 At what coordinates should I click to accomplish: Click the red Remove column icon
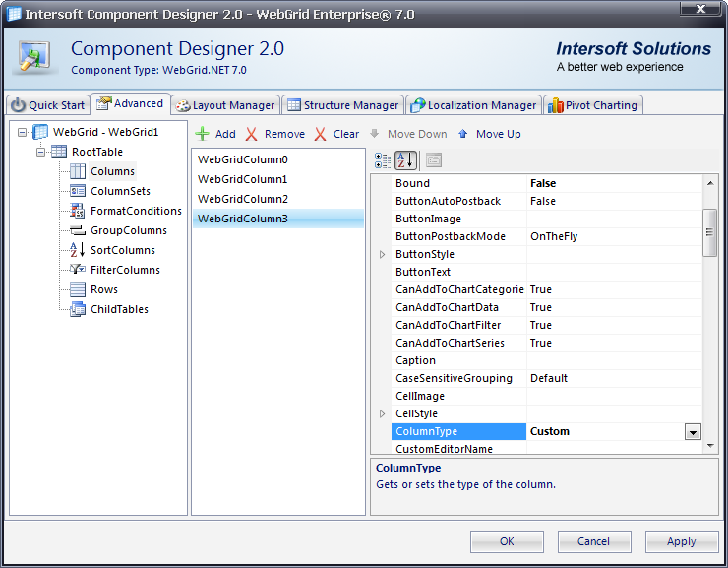click(252, 134)
